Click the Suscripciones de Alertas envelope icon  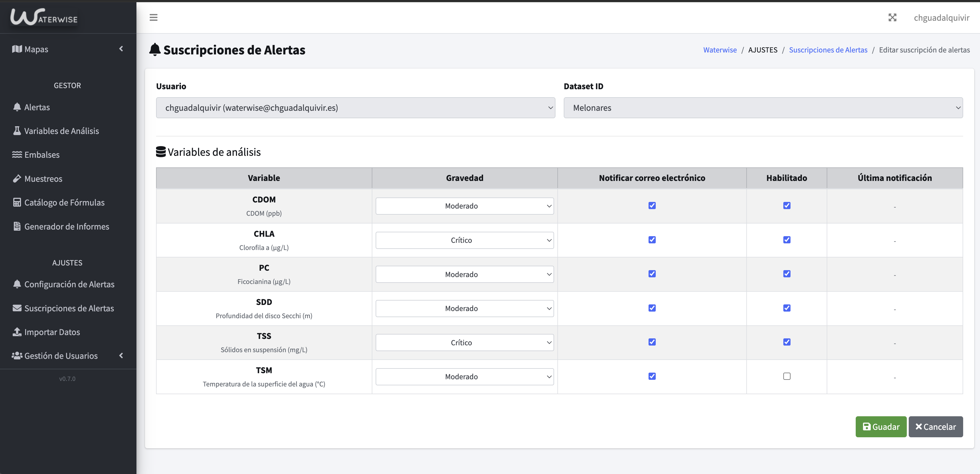coord(17,308)
